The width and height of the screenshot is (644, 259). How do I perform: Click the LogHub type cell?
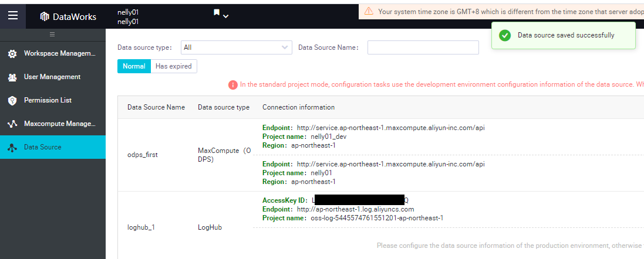(x=210, y=227)
